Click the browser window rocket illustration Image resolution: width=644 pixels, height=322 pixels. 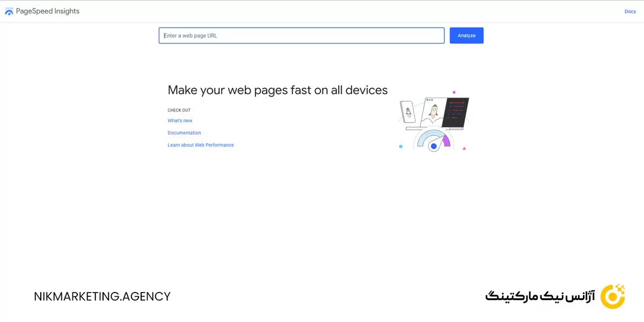(x=433, y=112)
